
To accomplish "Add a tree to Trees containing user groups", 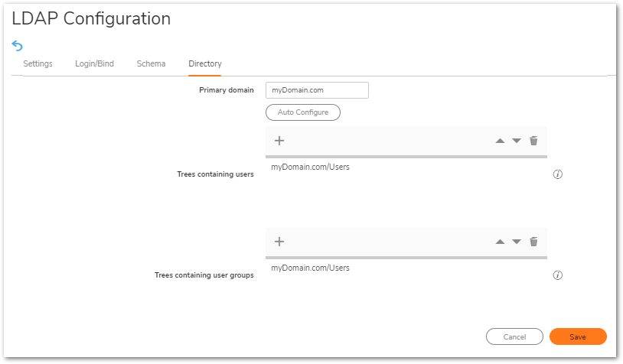I will tap(279, 242).
